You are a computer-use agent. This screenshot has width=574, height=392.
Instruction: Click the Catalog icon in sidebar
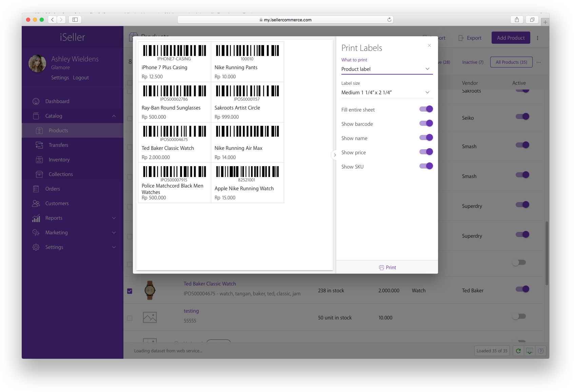(36, 116)
